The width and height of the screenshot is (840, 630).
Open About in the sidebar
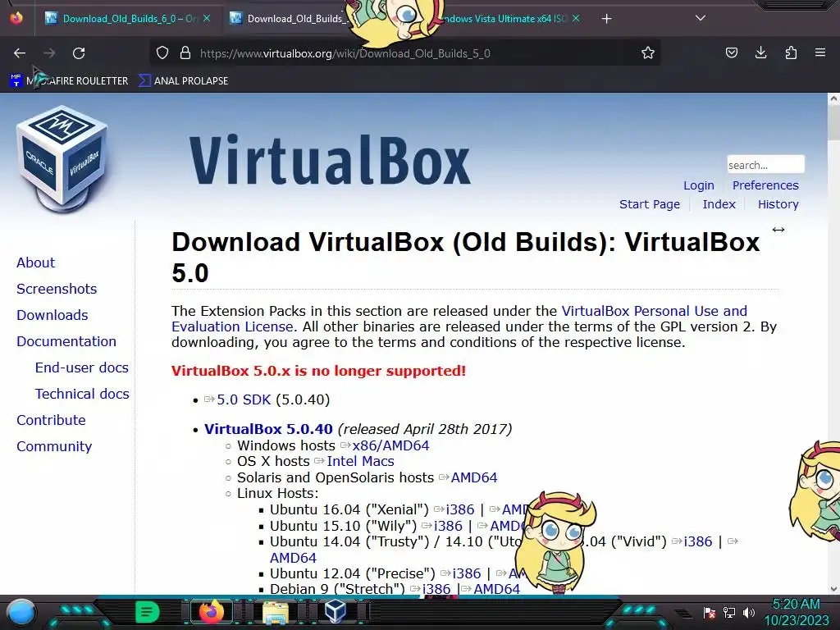[x=35, y=262]
